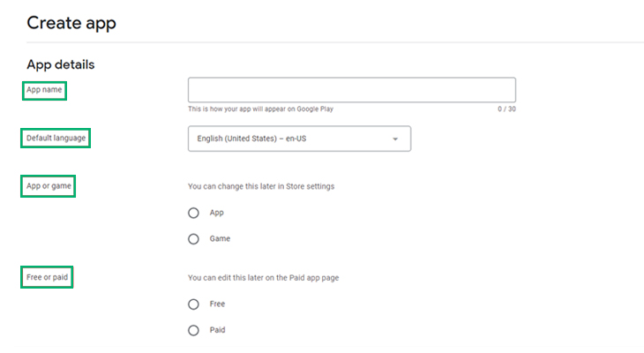Screen dimensions: 644x353
Task: Click the App name text field
Action: (x=352, y=90)
